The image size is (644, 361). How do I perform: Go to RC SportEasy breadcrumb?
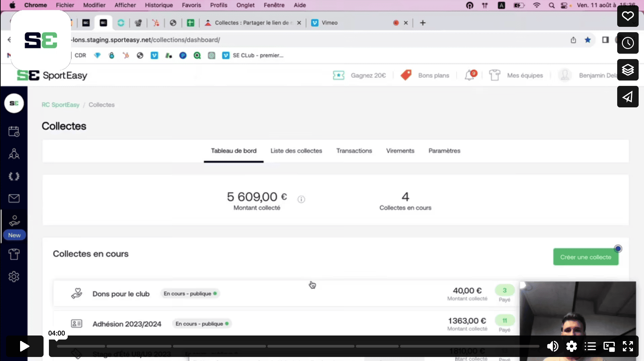click(60, 105)
